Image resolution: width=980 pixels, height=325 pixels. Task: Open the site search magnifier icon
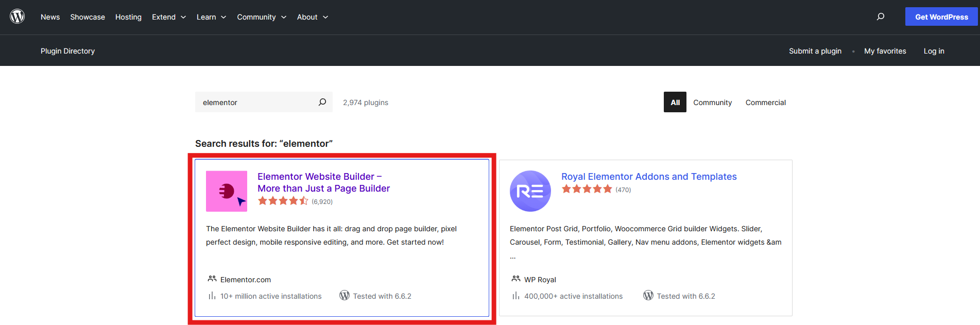click(881, 16)
